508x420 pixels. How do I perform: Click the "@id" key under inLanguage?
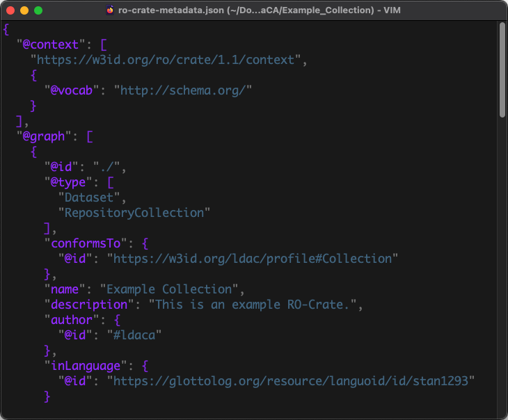75,381
